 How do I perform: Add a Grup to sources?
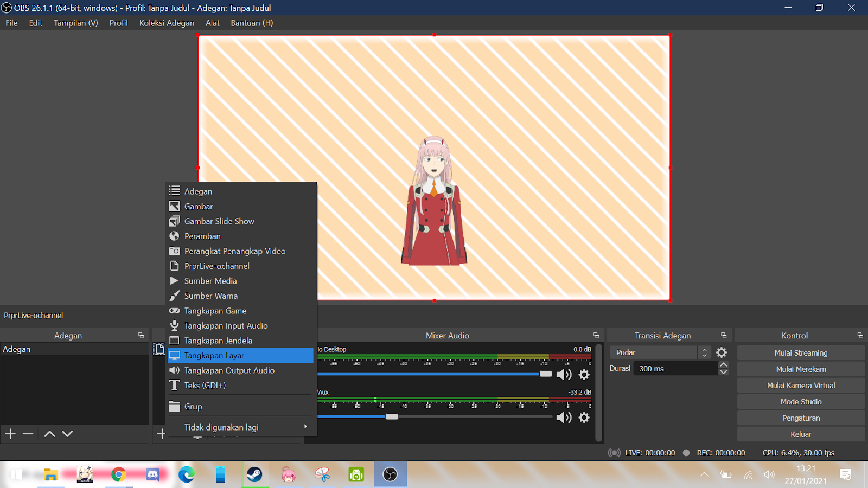[x=241, y=407]
